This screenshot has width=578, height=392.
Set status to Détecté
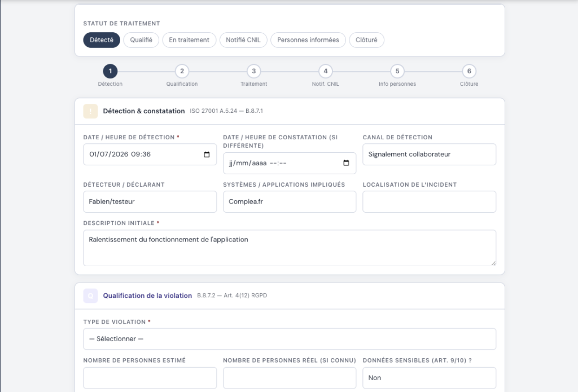point(102,40)
